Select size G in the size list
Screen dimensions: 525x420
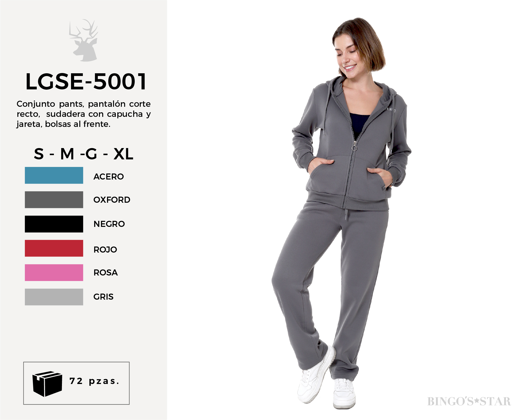click(x=91, y=154)
